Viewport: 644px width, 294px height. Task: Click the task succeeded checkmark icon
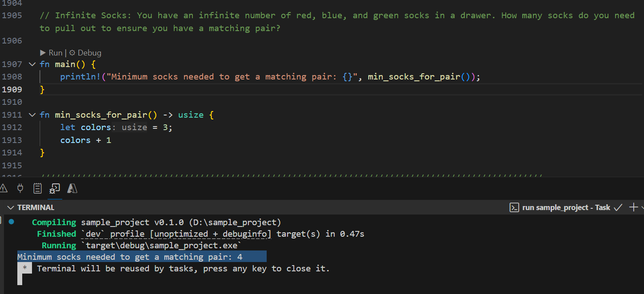pyautogui.click(x=618, y=207)
